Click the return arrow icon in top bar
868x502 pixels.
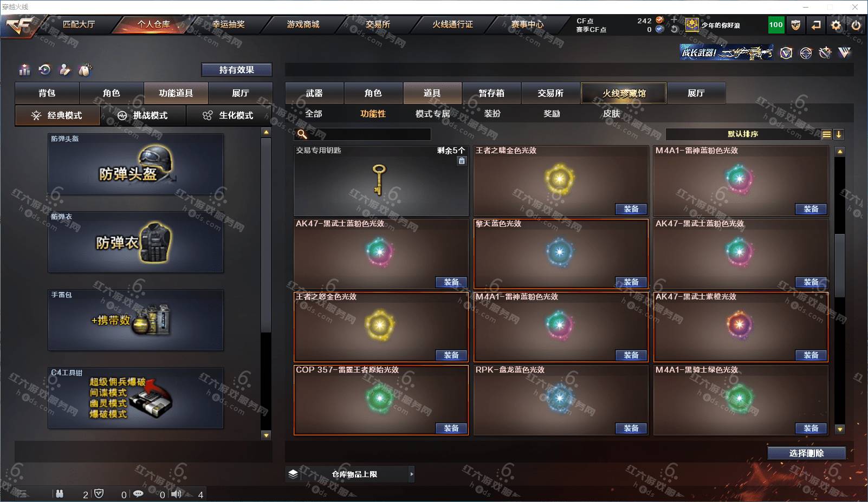(816, 25)
